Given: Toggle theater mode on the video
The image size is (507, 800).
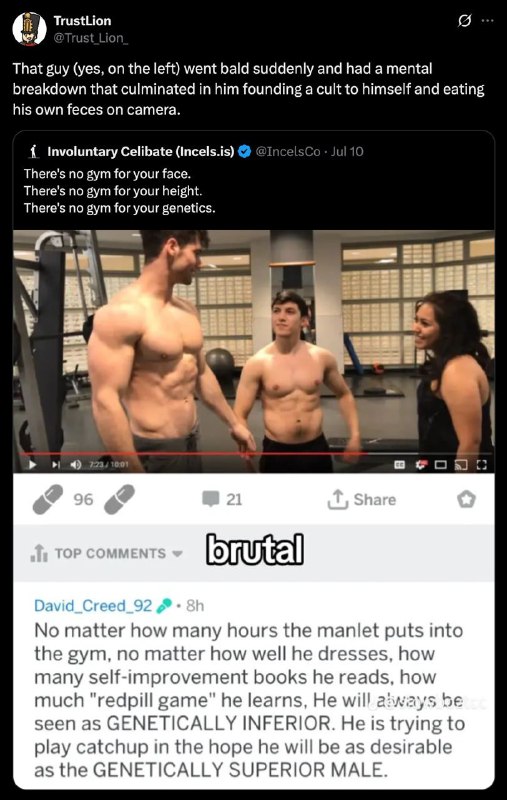Looking at the screenshot, I should [441, 465].
